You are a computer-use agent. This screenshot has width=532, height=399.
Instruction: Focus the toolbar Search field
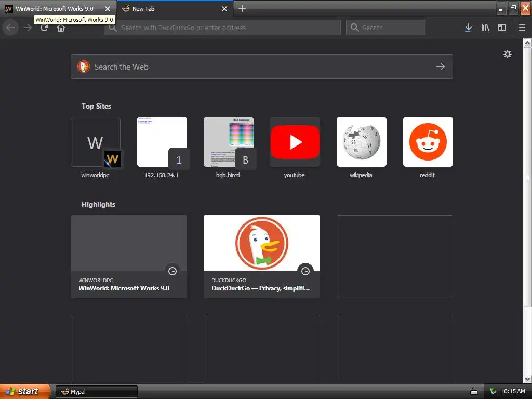(x=386, y=28)
